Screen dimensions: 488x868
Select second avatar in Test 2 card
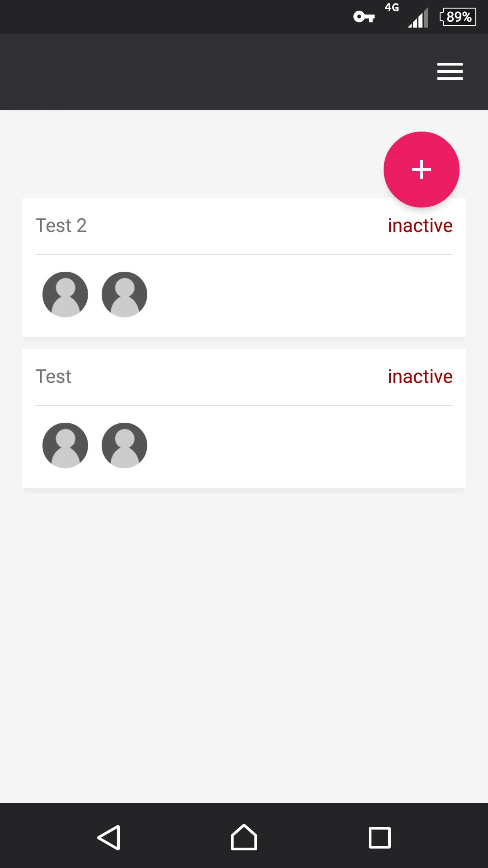(124, 294)
